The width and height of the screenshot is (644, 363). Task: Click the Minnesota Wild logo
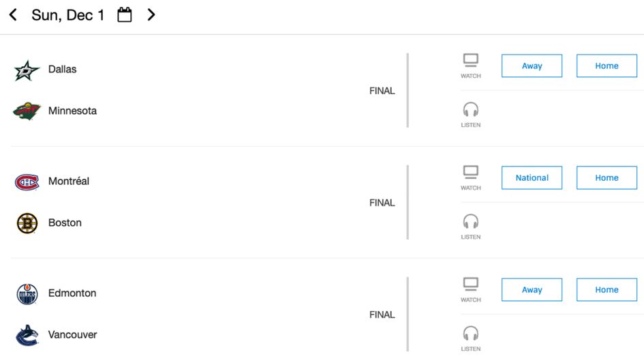click(x=27, y=111)
